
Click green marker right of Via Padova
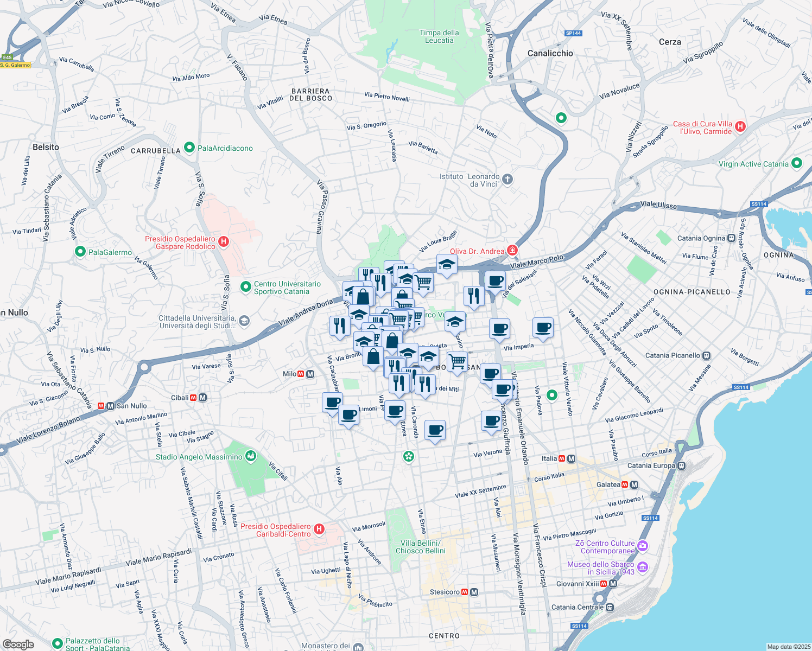(x=552, y=395)
